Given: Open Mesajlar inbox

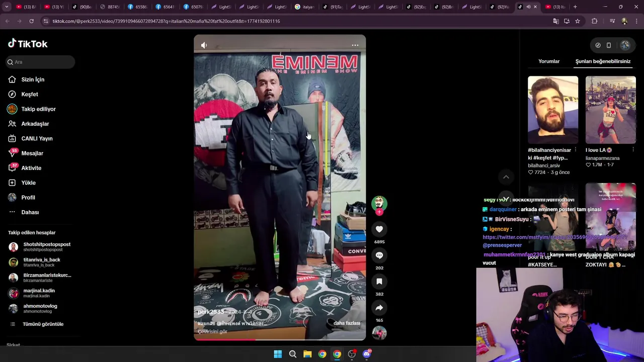Looking at the screenshot, I should click(32, 153).
